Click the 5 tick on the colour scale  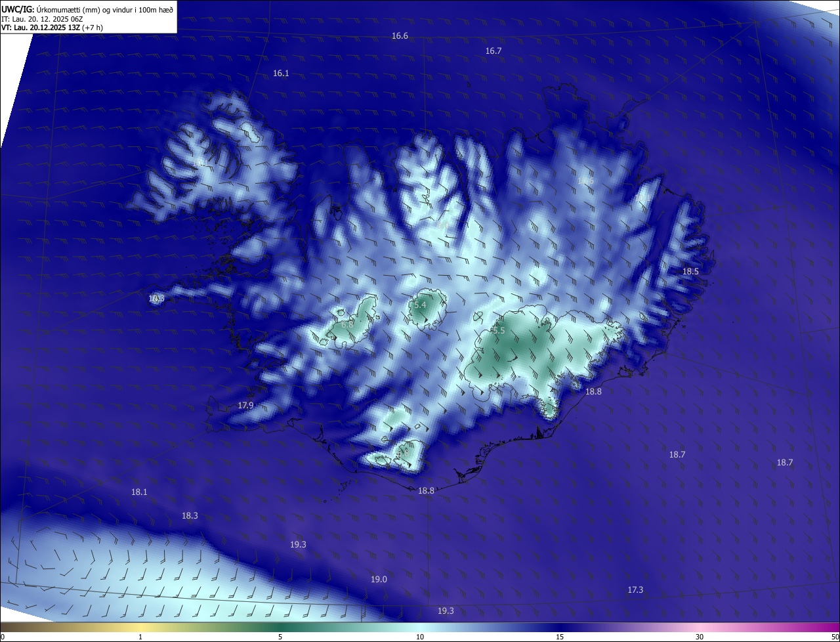coord(280,637)
